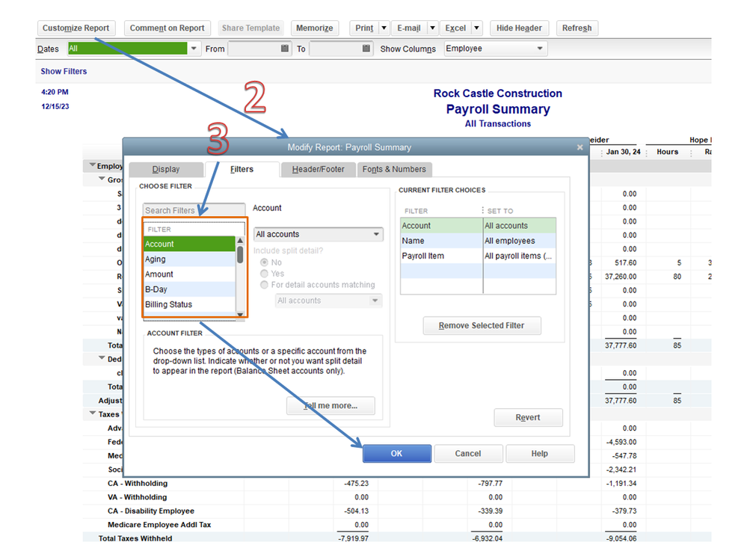Select the Name row in current filters
747x560 pixels.
click(479, 241)
